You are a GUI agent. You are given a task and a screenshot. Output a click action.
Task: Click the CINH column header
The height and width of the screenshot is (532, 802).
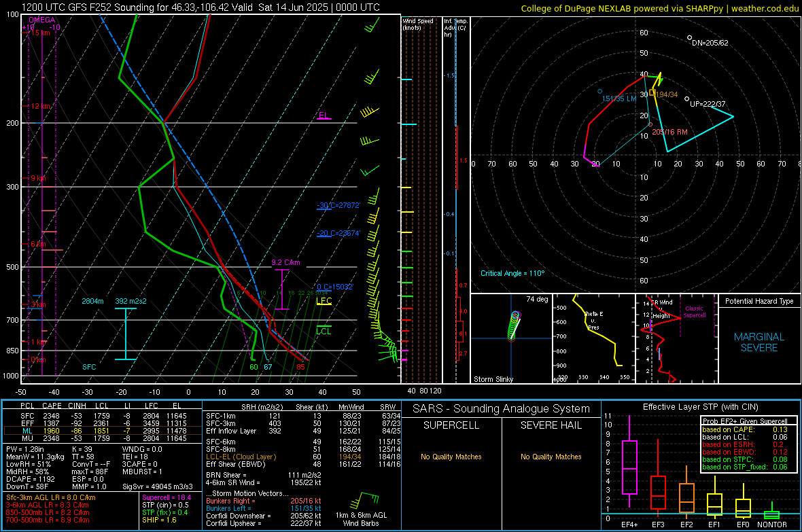77,406
